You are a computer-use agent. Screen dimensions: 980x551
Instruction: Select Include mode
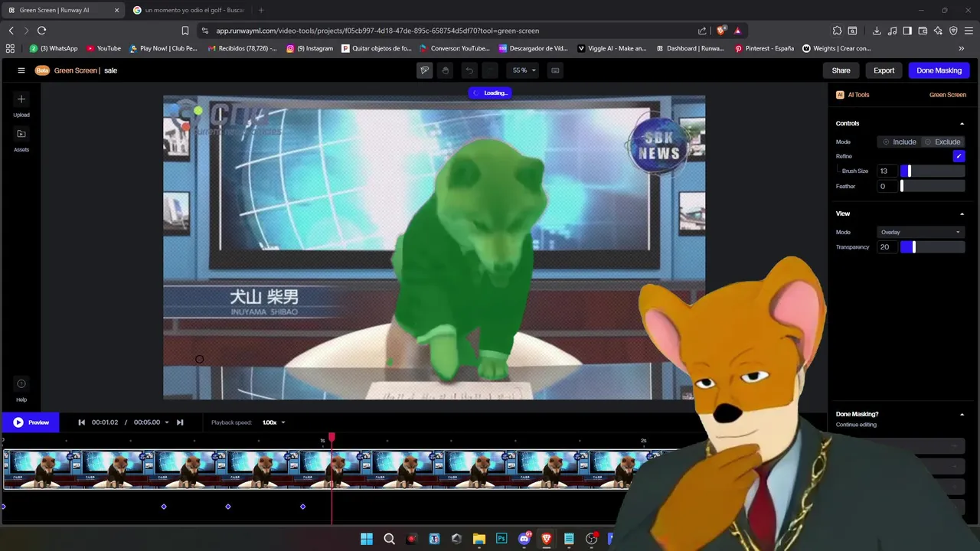(x=899, y=142)
